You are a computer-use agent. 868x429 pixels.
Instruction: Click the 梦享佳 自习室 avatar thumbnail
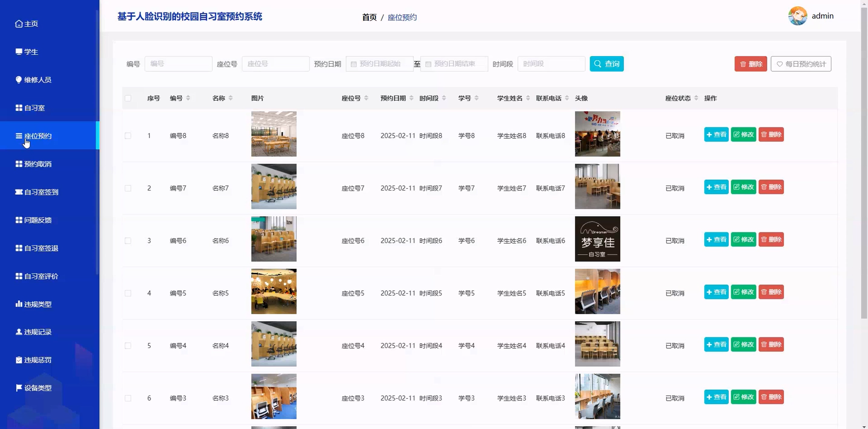(597, 239)
